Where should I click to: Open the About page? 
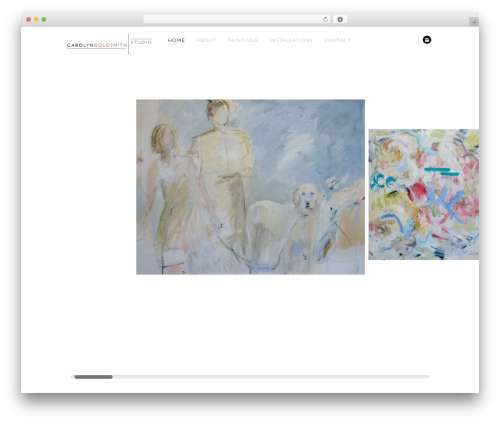click(x=206, y=40)
